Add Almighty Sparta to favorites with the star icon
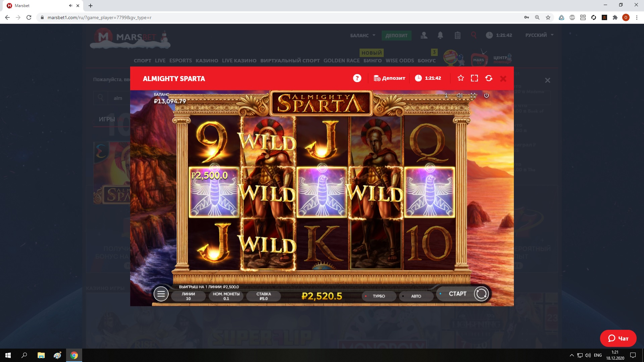Image resolution: width=644 pixels, height=362 pixels. click(461, 78)
